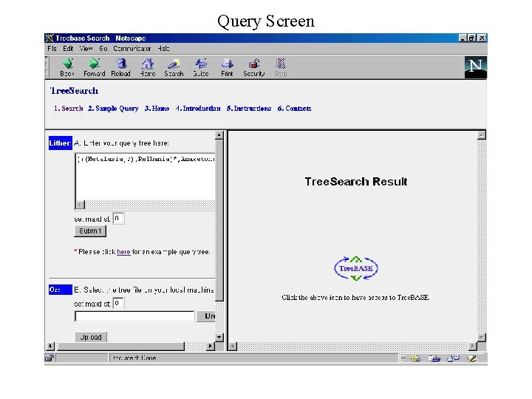Click the 'Click the above icon' caption
This screenshot has width=532, height=399.
coord(355,298)
